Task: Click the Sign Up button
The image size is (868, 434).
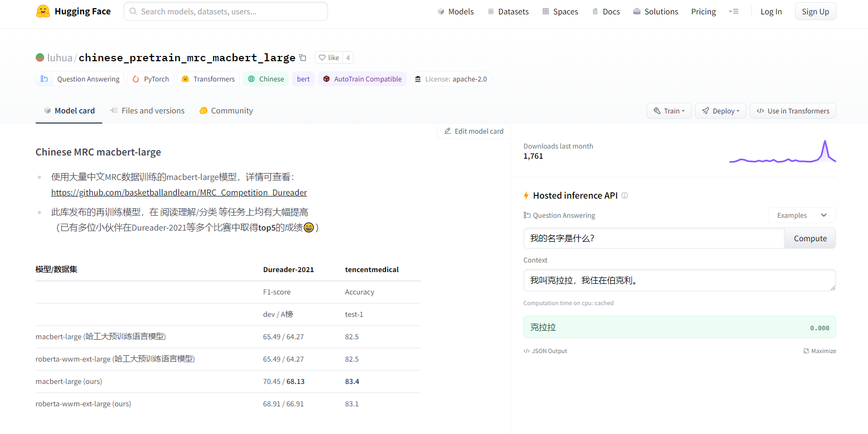Action: click(815, 11)
